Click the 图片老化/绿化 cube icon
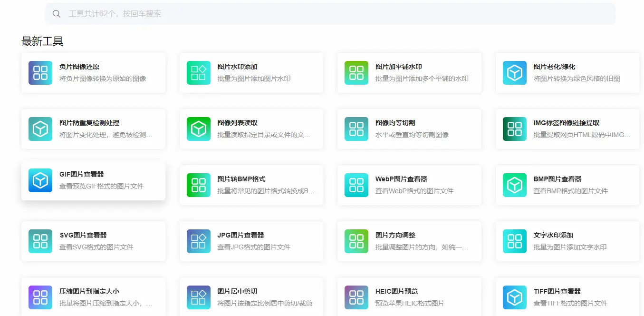 point(514,73)
